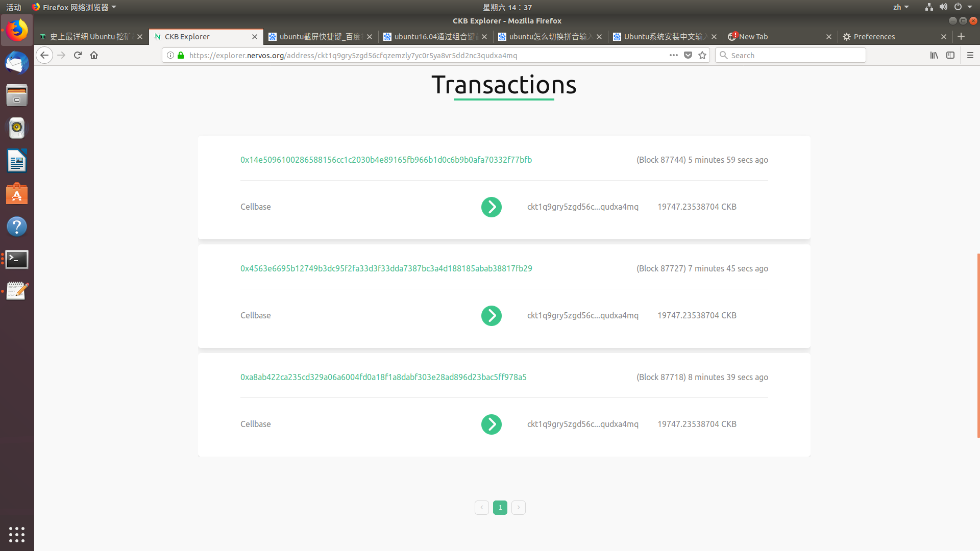Click green arrow in Block 87744 transaction

492,207
